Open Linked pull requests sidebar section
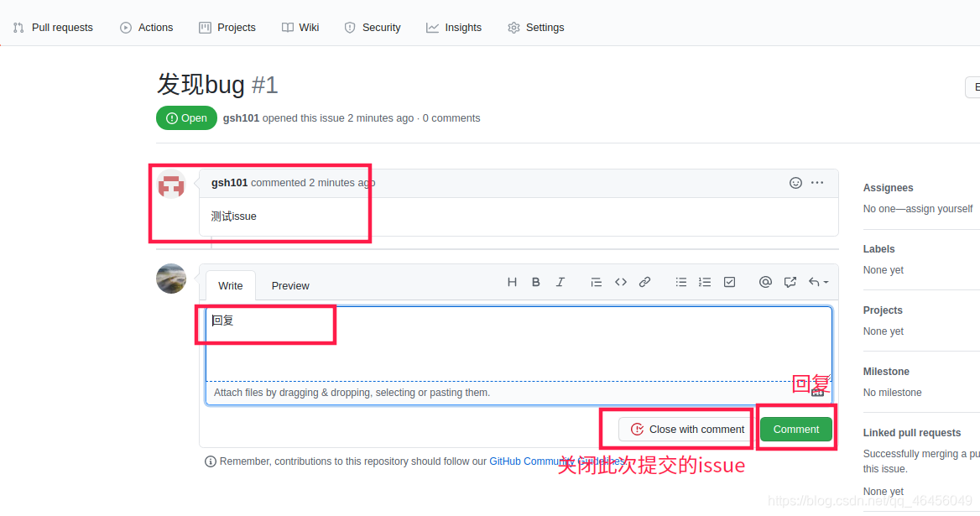Viewport: 980px width, 516px height. [912, 433]
